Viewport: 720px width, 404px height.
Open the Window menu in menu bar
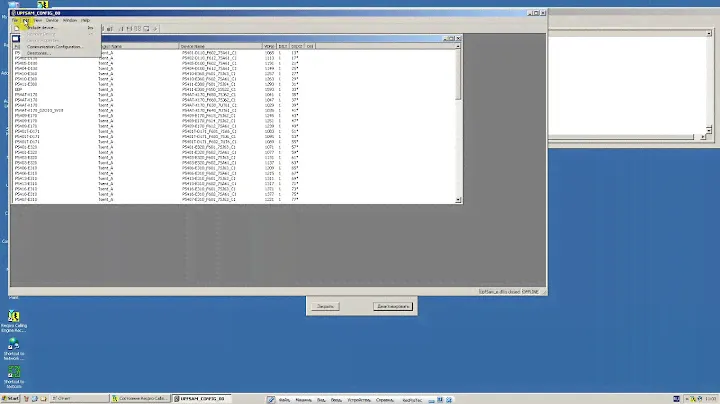coord(69,20)
